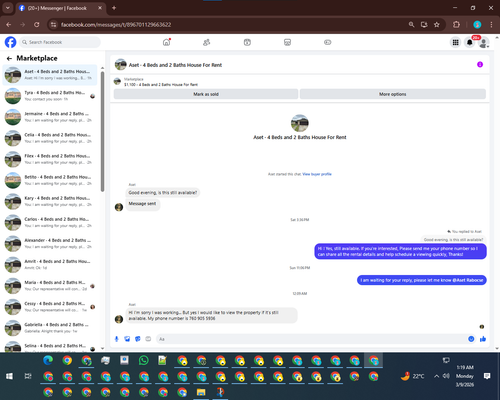Click the Mark as sold button
Viewport: 500px width, 400px height.
point(206,94)
